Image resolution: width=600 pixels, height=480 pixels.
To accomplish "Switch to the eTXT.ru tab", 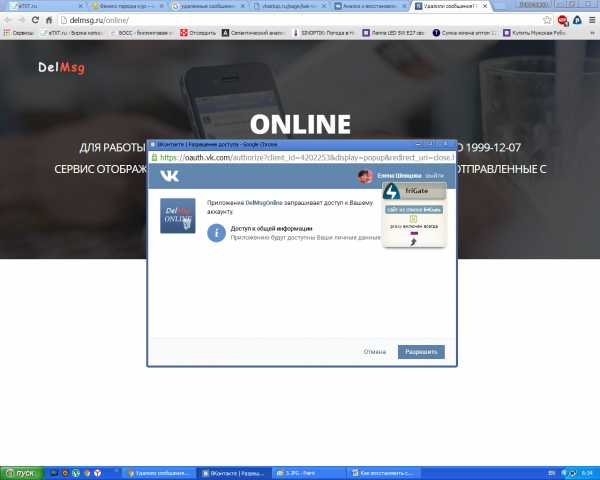I will click(44, 6).
